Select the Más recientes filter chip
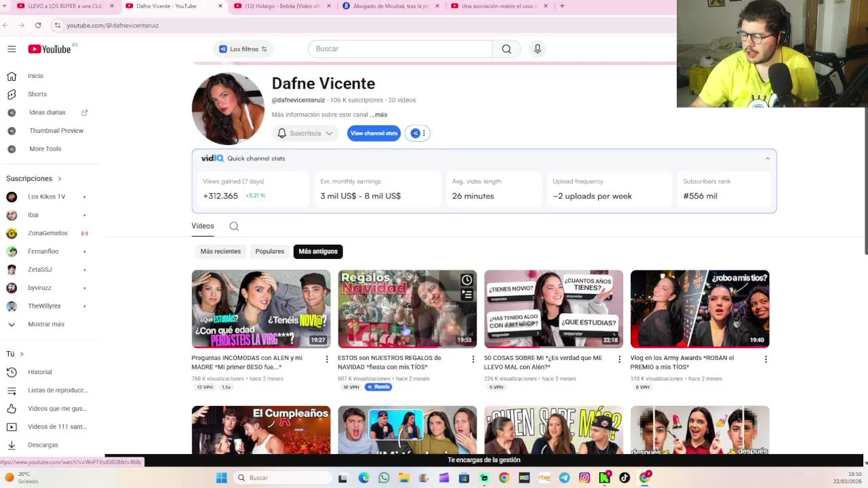 (x=220, y=251)
